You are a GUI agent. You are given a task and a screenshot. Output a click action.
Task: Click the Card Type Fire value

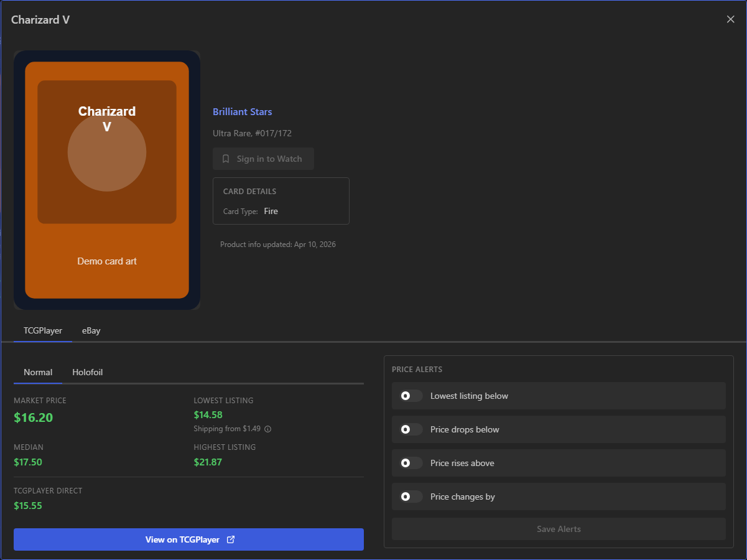tap(271, 211)
